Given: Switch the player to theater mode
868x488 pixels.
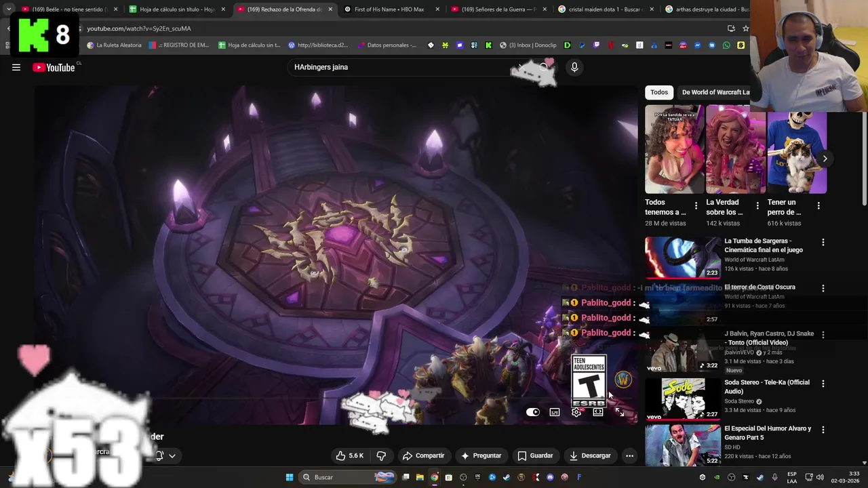Looking at the screenshot, I should pyautogui.click(x=598, y=412).
